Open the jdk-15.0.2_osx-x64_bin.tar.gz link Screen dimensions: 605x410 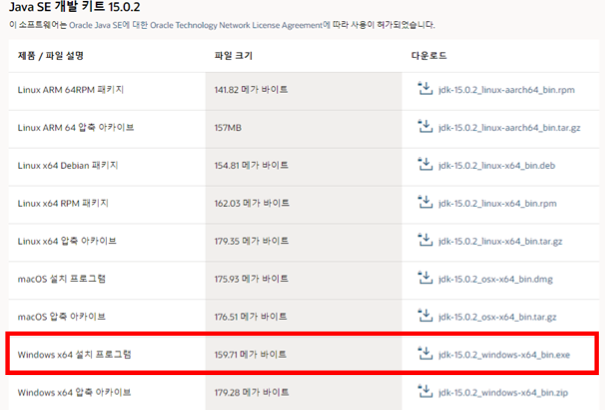498,317
